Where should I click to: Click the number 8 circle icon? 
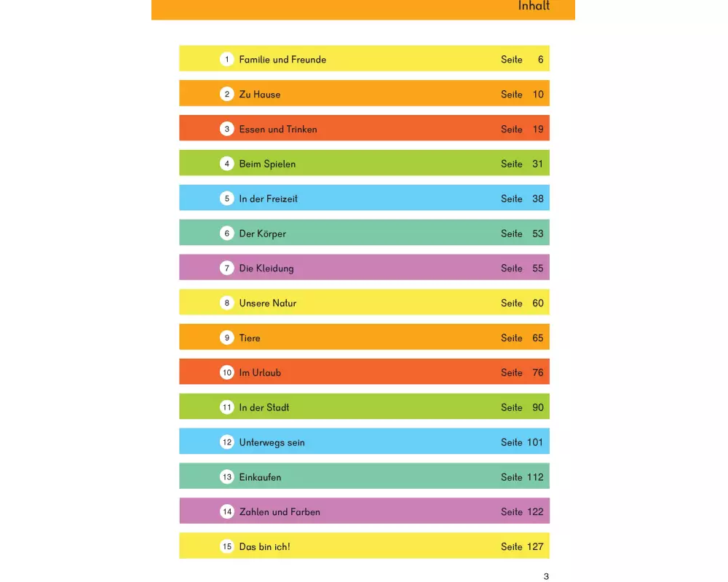pyautogui.click(x=227, y=303)
